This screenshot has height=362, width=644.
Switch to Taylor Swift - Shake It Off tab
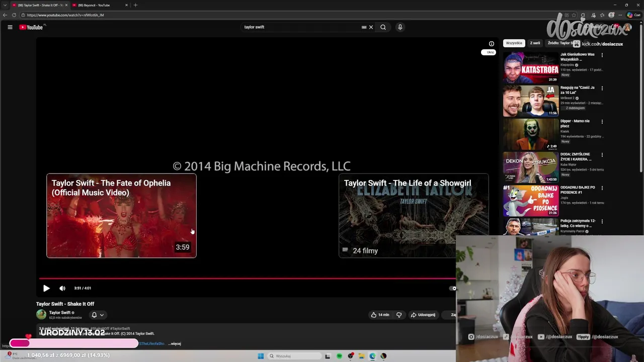click(40, 5)
